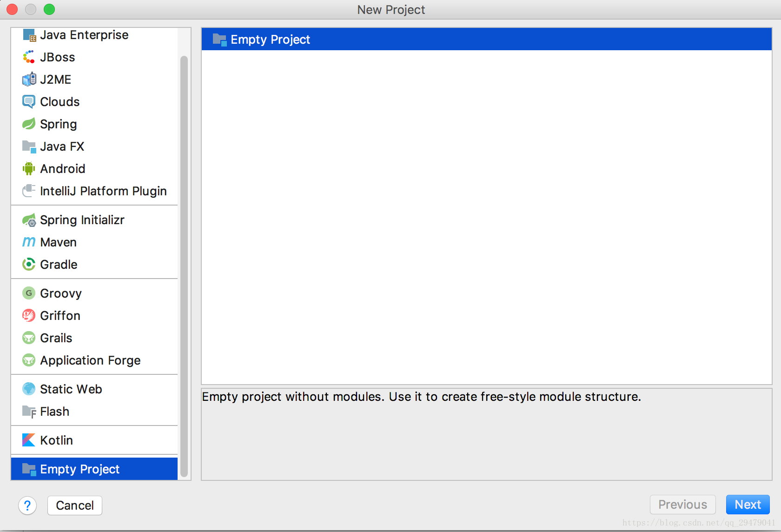
Task: Click the Previous button
Action: coord(682,505)
